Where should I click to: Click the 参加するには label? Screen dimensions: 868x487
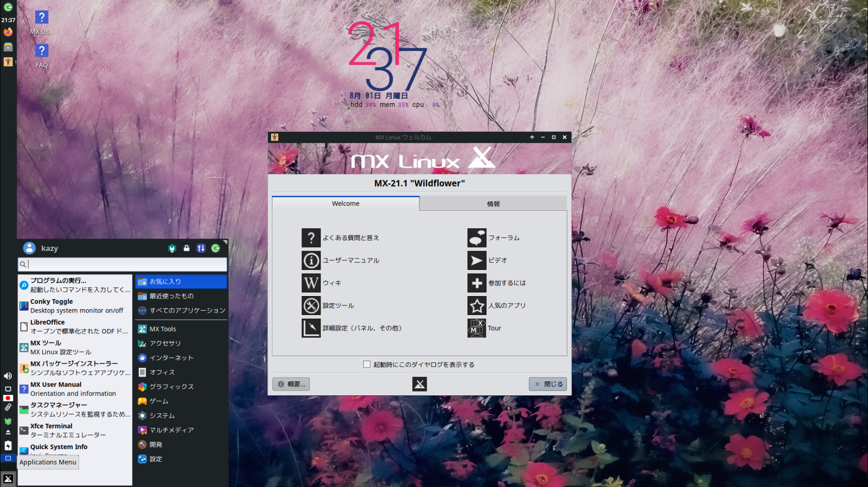[x=507, y=283]
